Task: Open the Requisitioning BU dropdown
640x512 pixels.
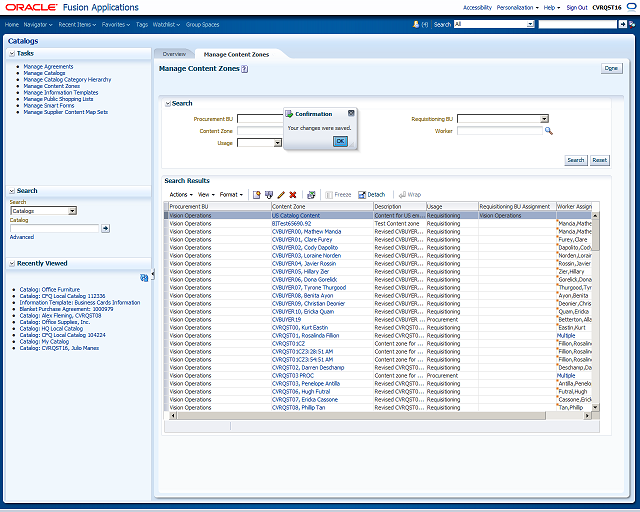Action: click(x=544, y=119)
